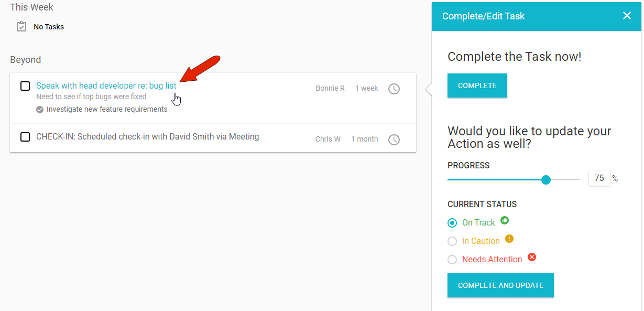Choose Needs Attention status radio
Screen dimensions: 644x311
(452, 260)
